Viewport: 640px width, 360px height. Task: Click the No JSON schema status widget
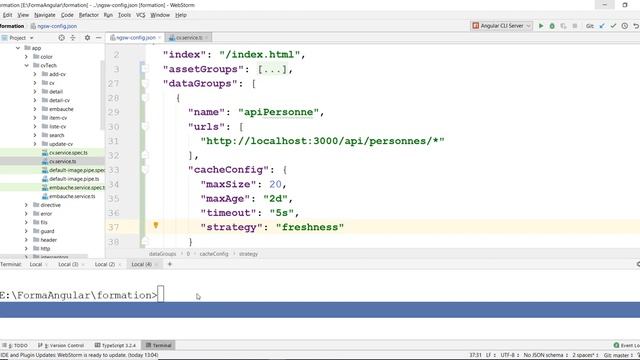tap(546, 355)
